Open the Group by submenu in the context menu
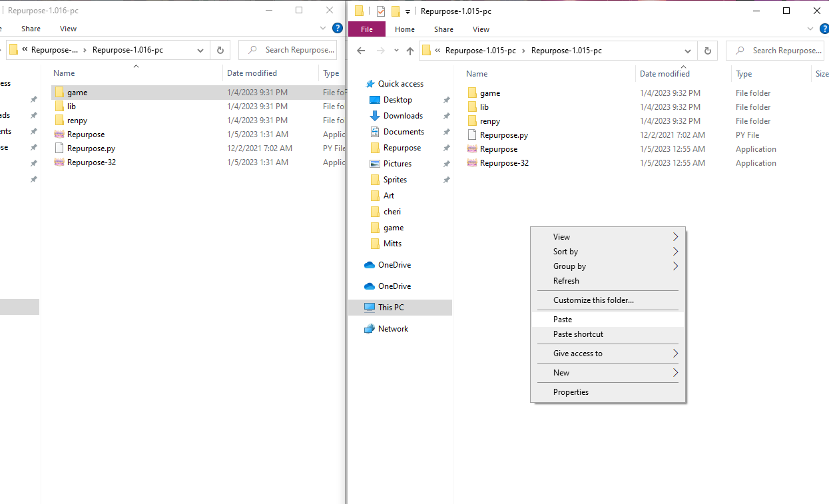 click(x=608, y=266)
